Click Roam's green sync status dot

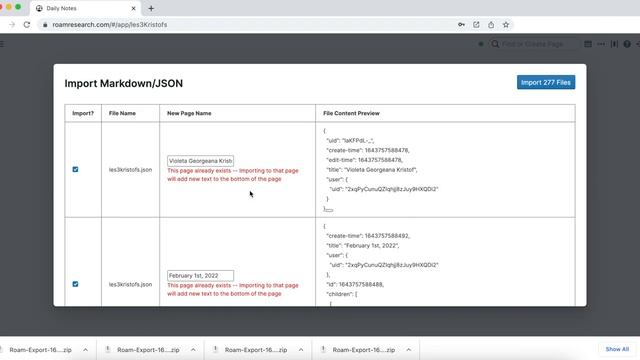pyautogui.click(x=481, y=44)
